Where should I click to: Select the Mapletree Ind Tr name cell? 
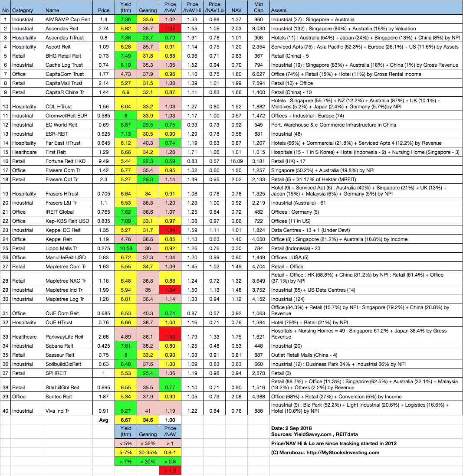pyautogui.click(x=68, y=290)
